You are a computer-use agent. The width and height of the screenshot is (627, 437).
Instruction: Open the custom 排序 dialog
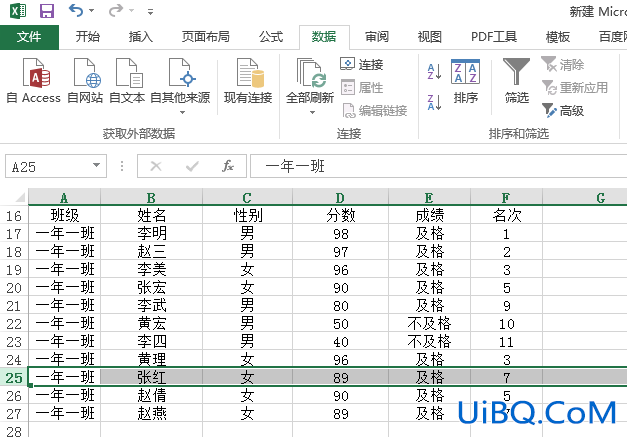point(465,81)
